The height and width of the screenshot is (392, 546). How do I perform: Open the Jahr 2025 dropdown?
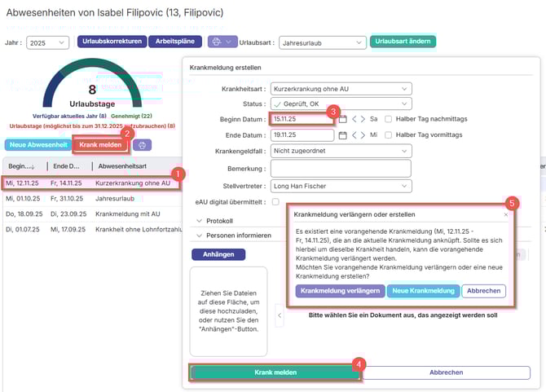(x=48, y=42)
